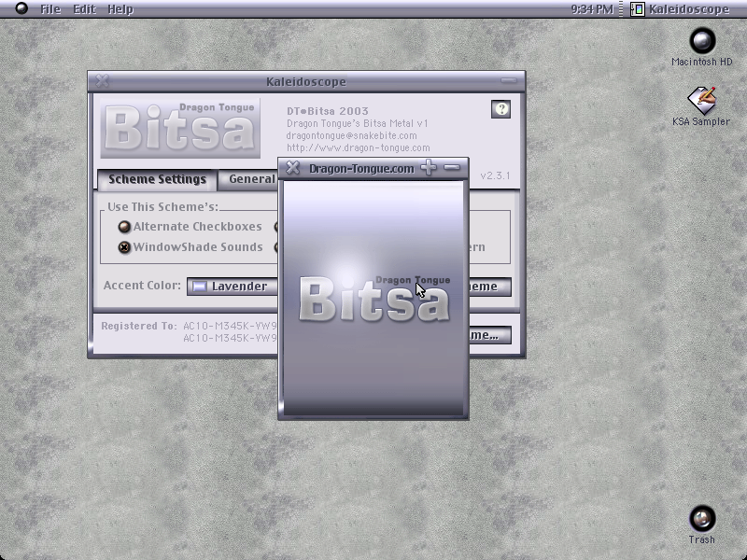Open the Lavender accent color dropdown
The height and width of the screenshot is (560, 747).
point(232,287)
